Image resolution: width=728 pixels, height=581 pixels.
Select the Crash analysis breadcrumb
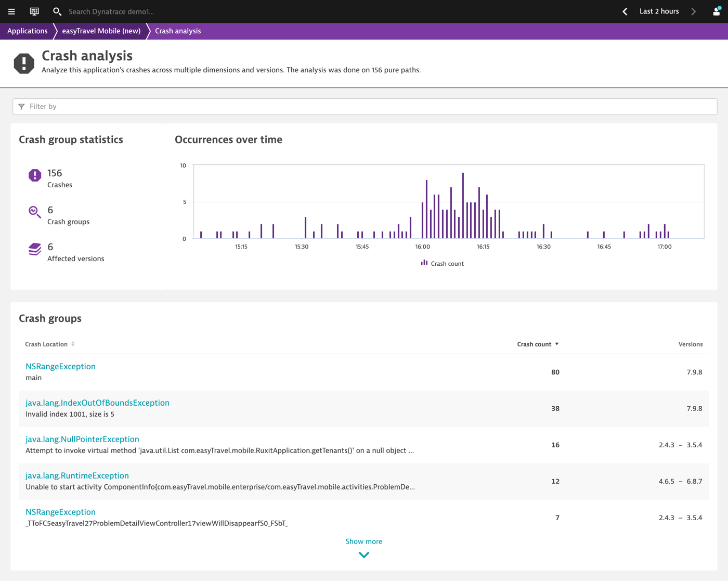click(178, 31)
